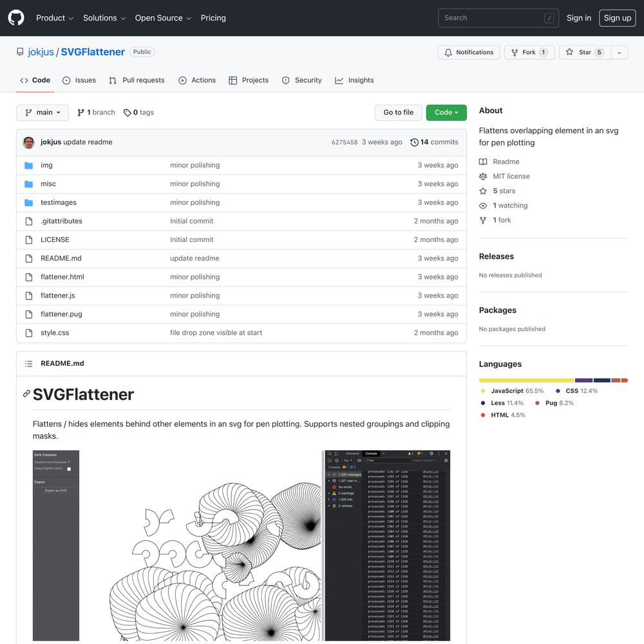Click the Sign in link

[579, 18]
